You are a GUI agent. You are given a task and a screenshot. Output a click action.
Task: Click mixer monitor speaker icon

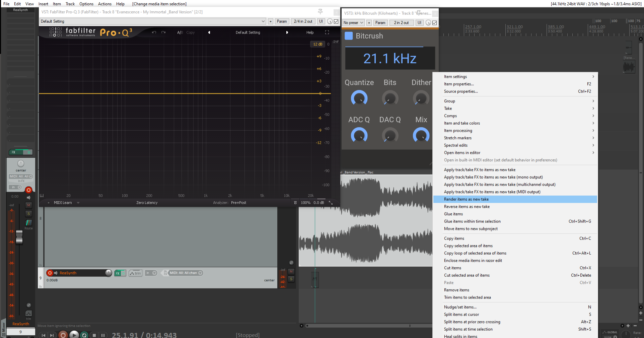click(28, 198)
